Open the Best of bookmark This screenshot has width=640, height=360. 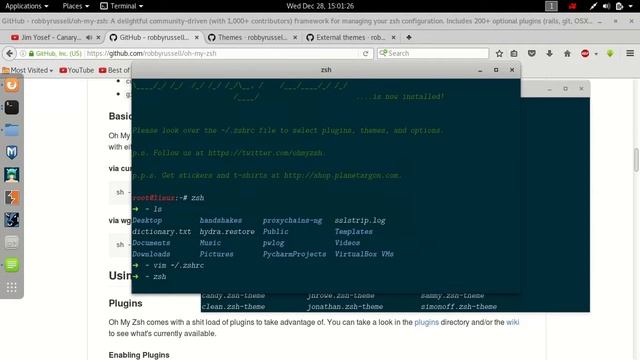[114, 70]
